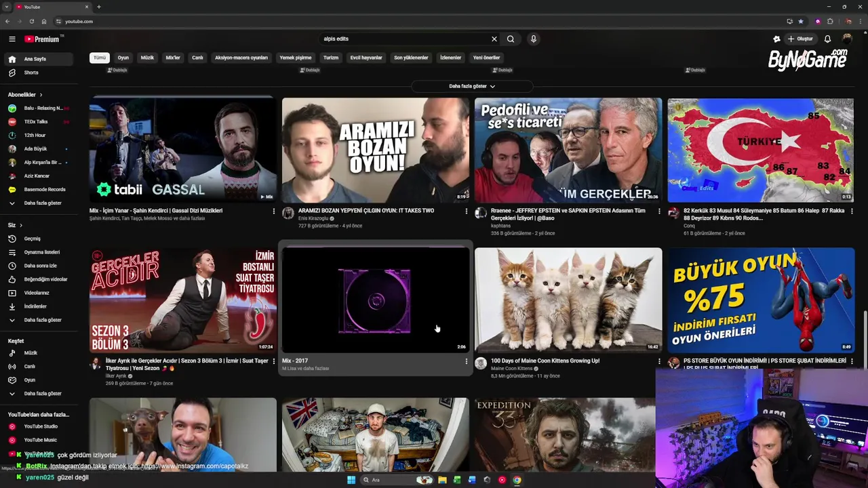Screen dimensions: 868x488
Task: Select the Turizm filter chip
Action: [x=331, y=58]
